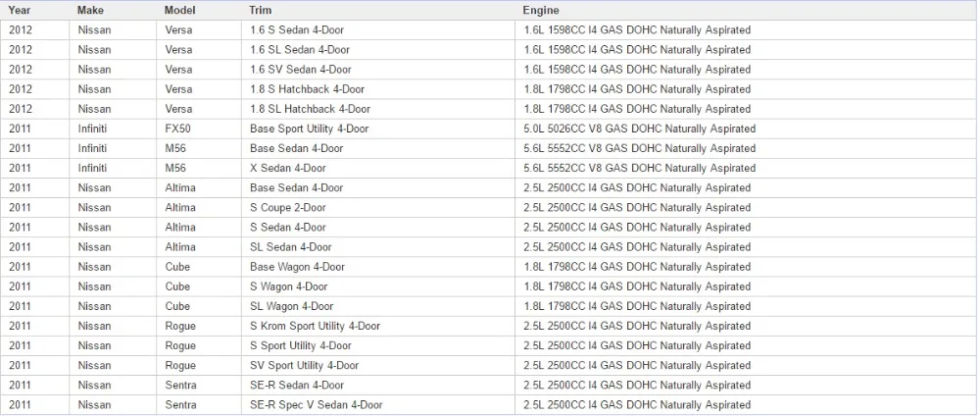Click the Base Wagon 4-Door trim cell

click(x=378, y=267)
